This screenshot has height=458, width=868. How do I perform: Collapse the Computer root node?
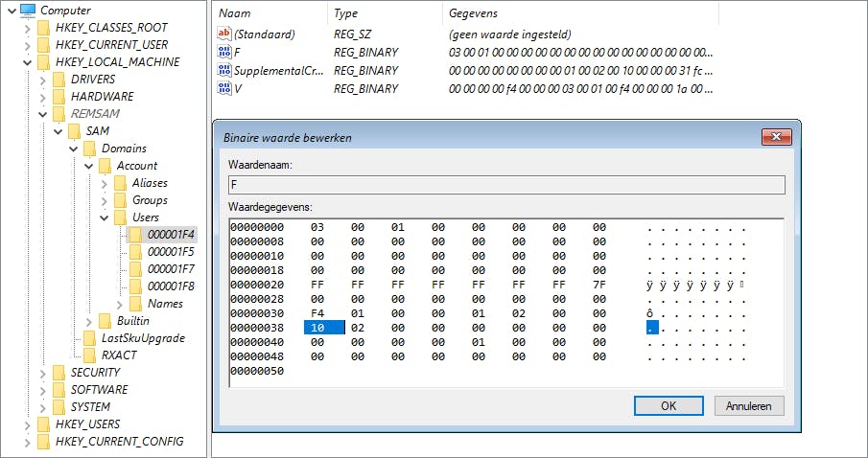[12, 10]
